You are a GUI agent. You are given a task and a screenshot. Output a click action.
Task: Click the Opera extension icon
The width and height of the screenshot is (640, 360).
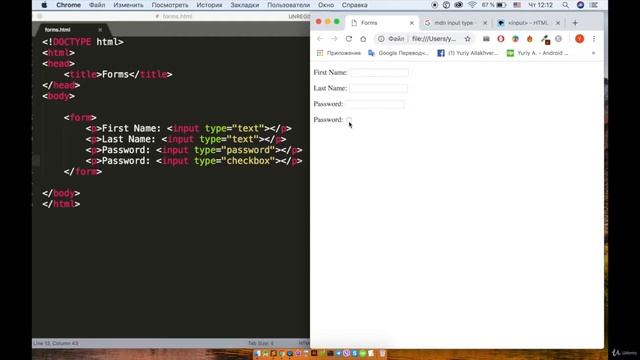[500, 39]
